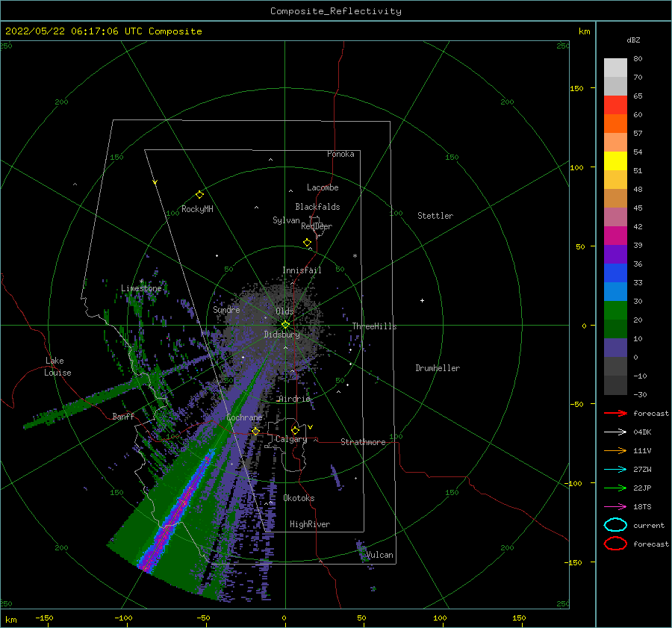The image size is (672, 628).
Task: Click the Innisfail city label
Action: pyautogui.click(x=302, y=270)
